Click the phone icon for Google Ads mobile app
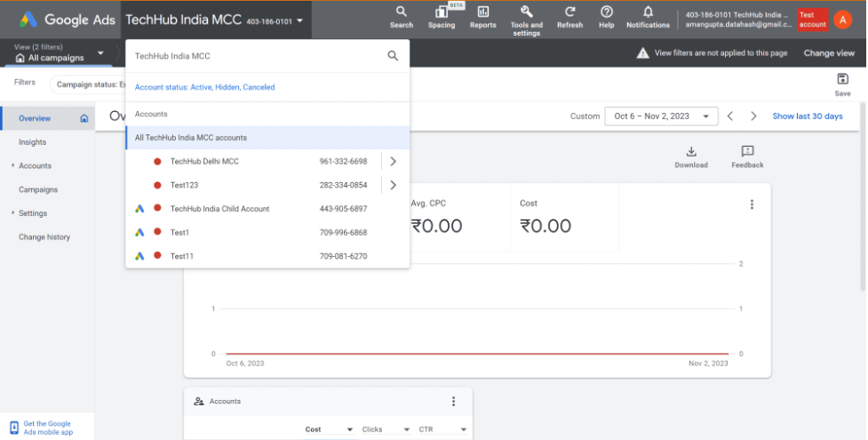The image size is (868, 440). pyautogui.click(x=14, y=428)
